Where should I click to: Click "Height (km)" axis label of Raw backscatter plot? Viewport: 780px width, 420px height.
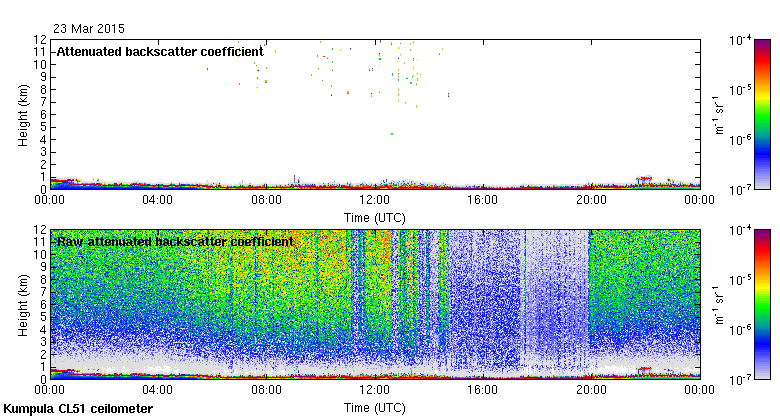23,306
